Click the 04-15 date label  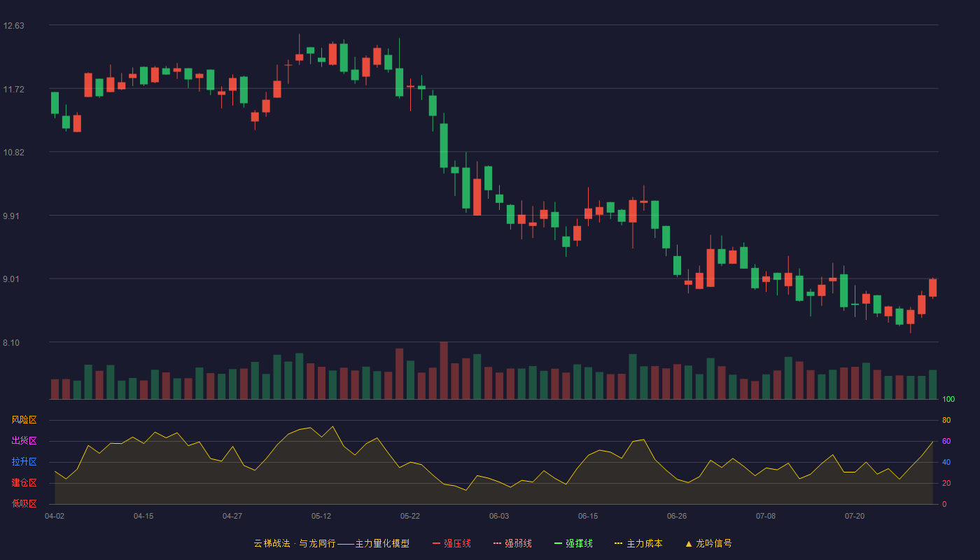coord(143,516)
